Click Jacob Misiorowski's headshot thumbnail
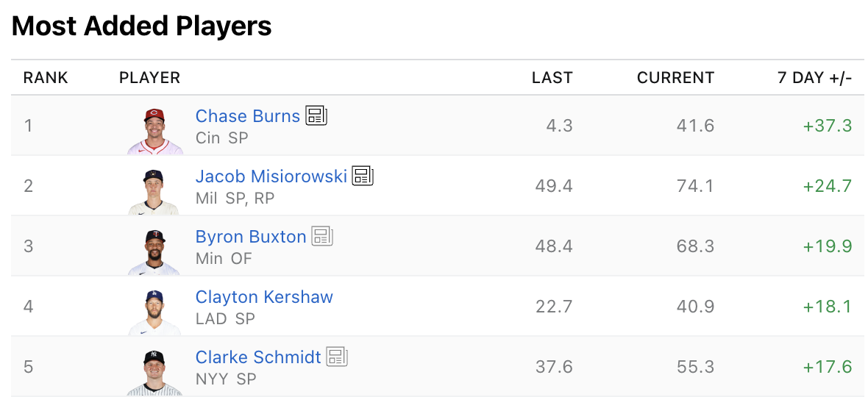Screen dimensions: 868x397 click(x=154, y=191)
